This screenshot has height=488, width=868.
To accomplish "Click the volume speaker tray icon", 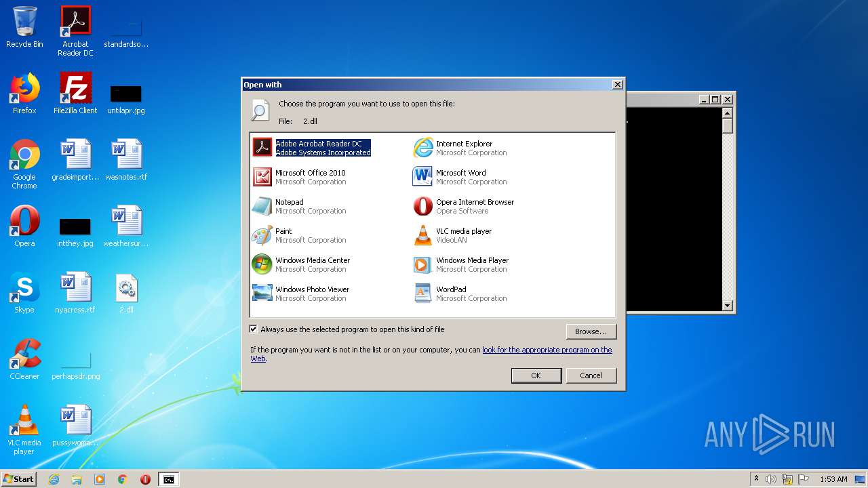I will coord(771,479).
